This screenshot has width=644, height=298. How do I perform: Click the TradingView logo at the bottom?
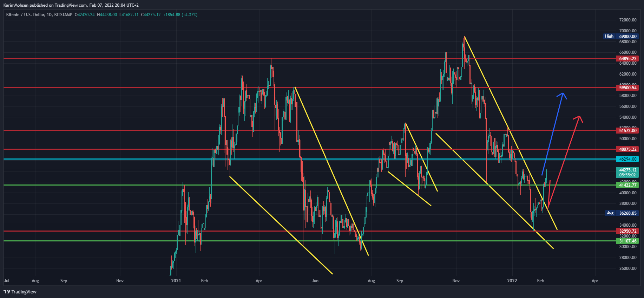click(20, 292)
